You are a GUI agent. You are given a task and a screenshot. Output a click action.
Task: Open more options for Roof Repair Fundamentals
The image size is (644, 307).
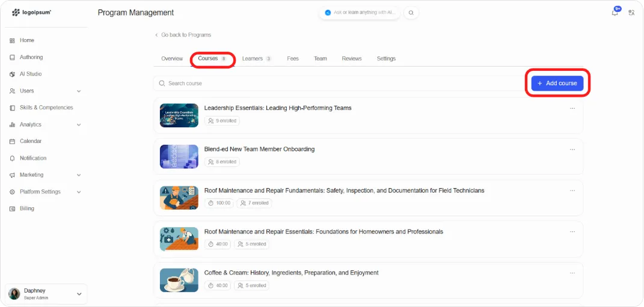coord(572,190)
